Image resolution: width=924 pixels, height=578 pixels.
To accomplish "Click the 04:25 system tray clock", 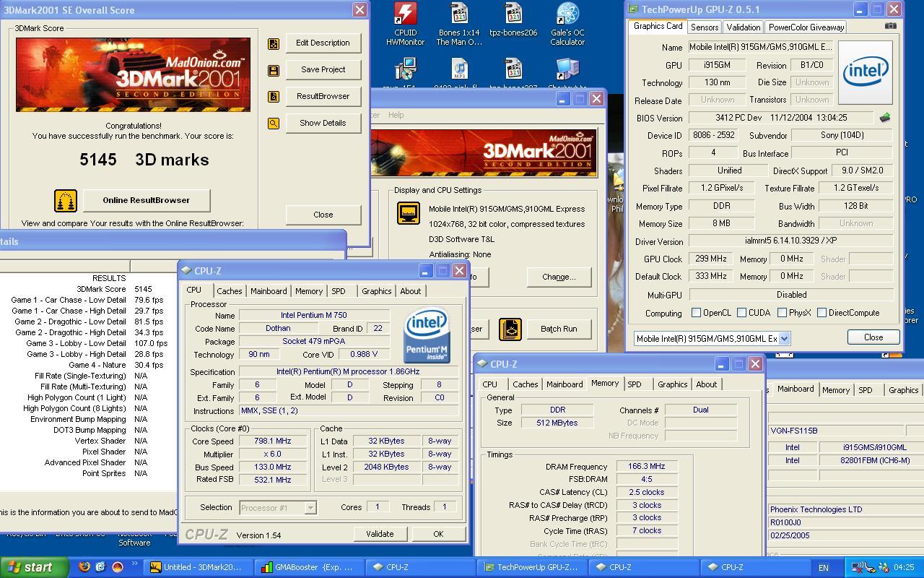I will pyautogui.click(x=904, y=567).
